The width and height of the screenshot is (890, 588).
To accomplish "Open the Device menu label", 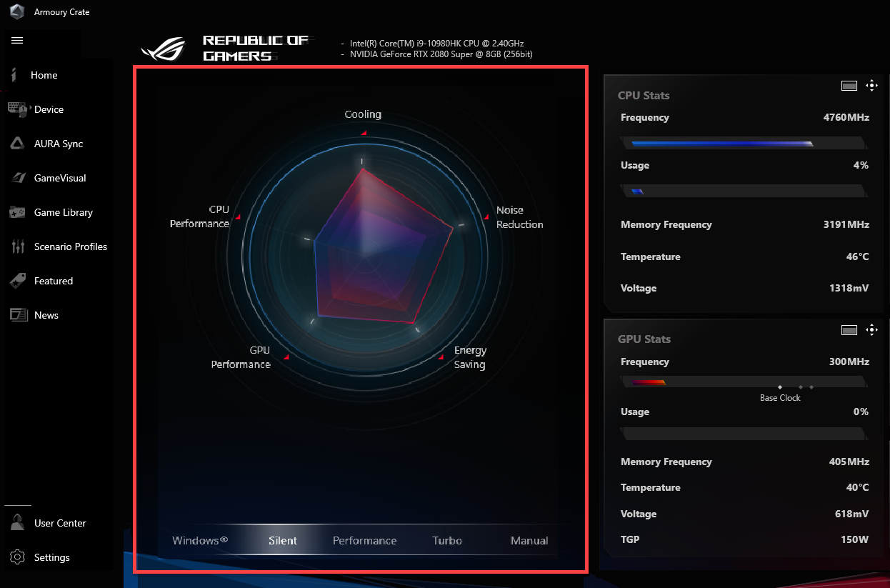I will 49,109.
